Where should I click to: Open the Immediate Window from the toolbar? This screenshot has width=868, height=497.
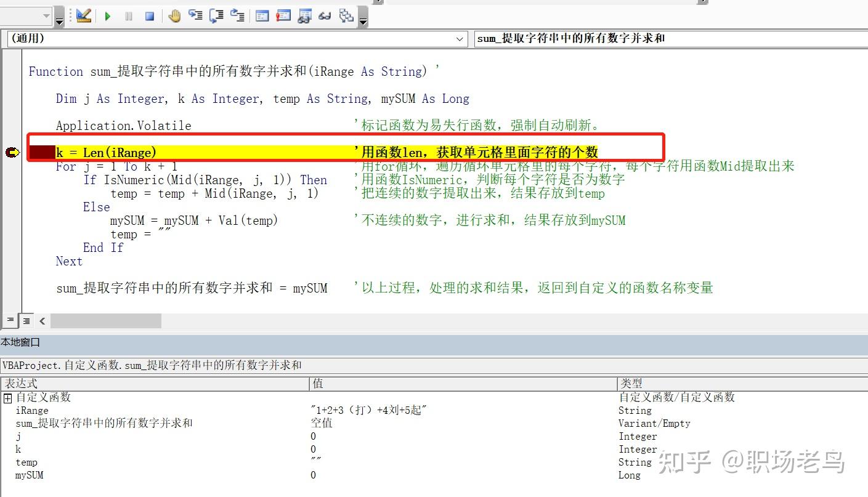click(x=283, y=16)
